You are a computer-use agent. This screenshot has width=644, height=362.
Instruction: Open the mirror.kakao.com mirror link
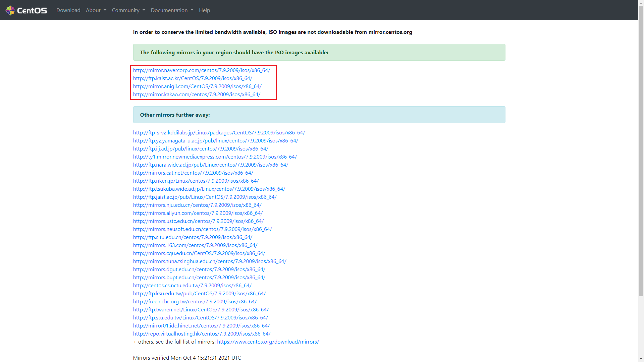tap(197, 95)
